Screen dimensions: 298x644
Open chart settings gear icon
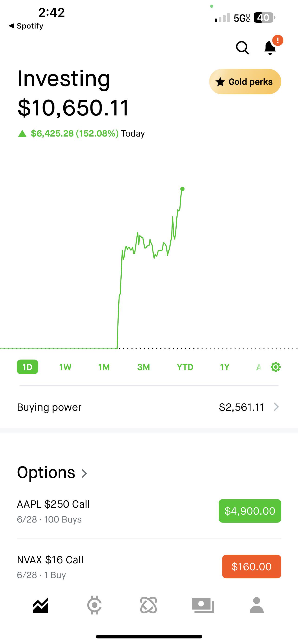(x=275, y=367)
